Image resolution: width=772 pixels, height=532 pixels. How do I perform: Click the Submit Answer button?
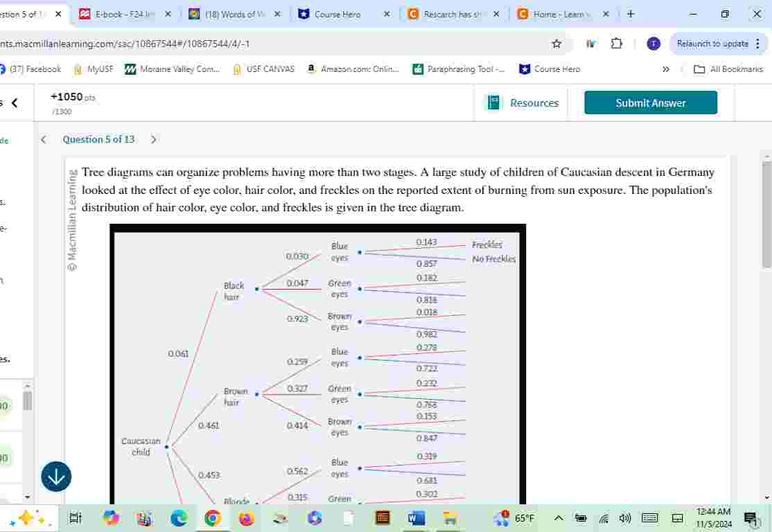pyautogui.click(x=650, y=103)
